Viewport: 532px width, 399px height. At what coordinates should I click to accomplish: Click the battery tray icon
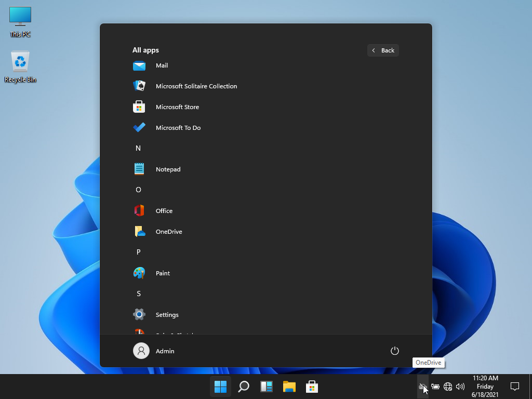click(435, 387)
